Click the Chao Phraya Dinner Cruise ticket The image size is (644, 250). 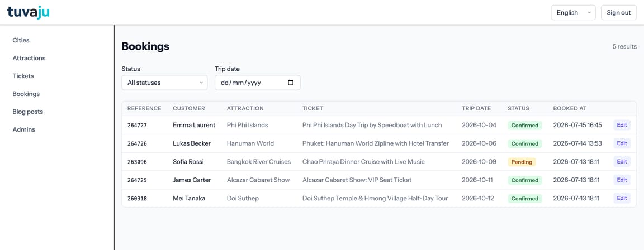[363, 161]
